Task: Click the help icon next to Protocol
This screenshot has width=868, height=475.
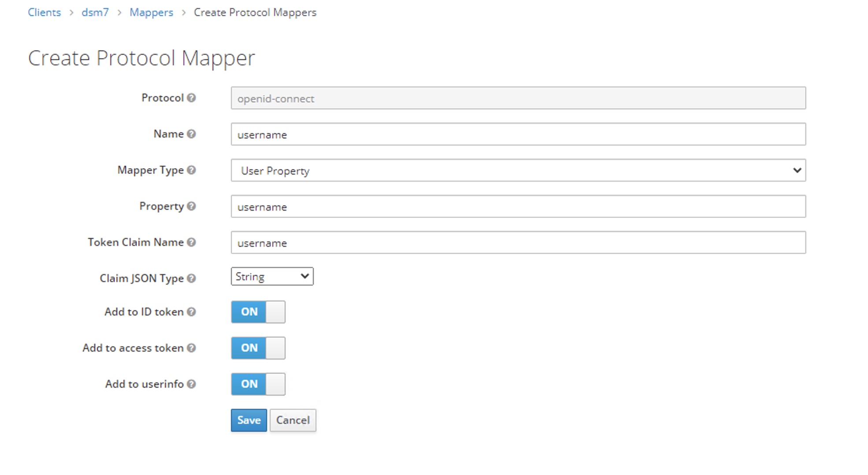Action: (191, 98)
